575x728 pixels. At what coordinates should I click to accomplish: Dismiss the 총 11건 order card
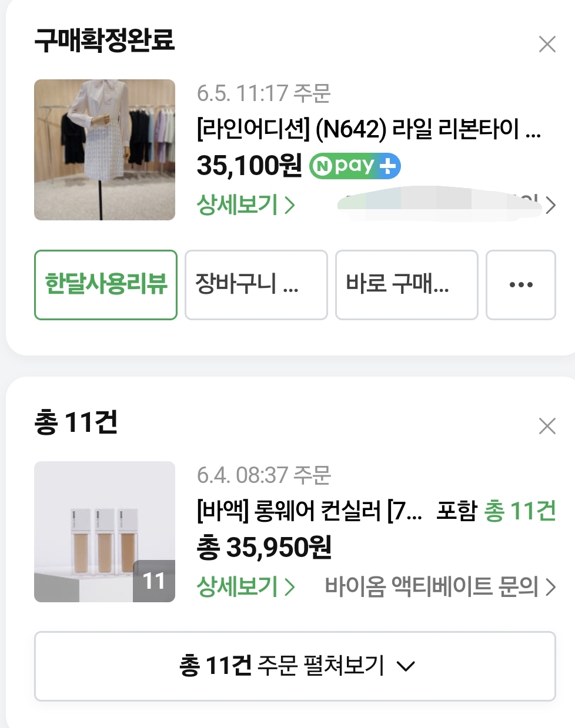pos(547,426)
